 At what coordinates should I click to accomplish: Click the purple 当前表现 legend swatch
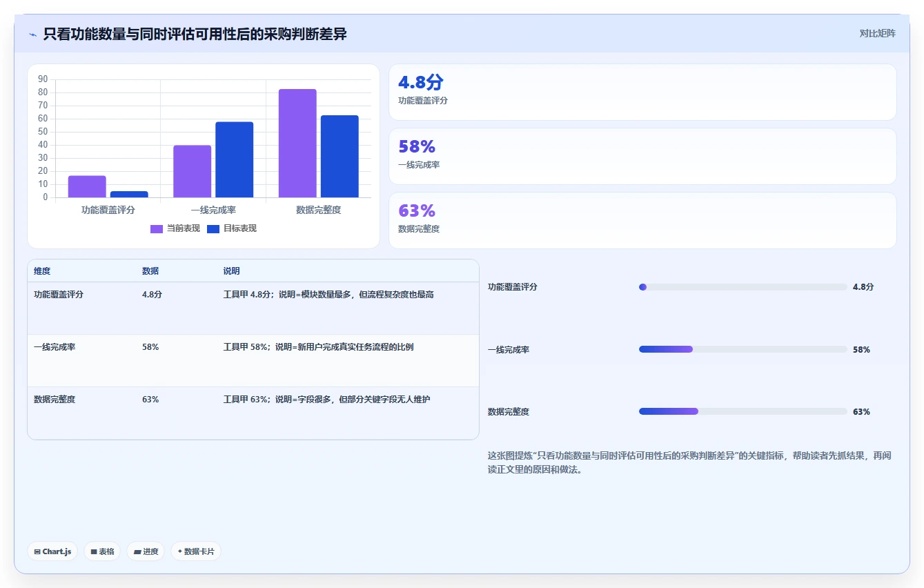point(157,229)
